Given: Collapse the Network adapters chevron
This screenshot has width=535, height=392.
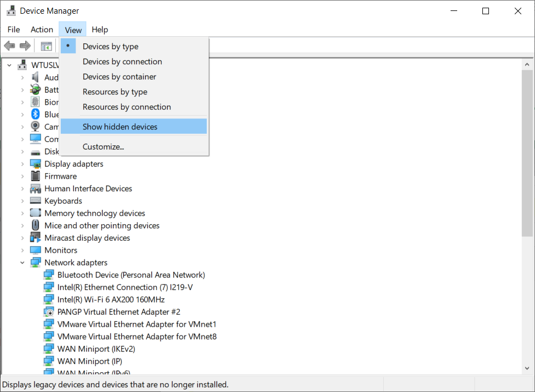Looking at the screenshot, I should [x=22, y=263].
